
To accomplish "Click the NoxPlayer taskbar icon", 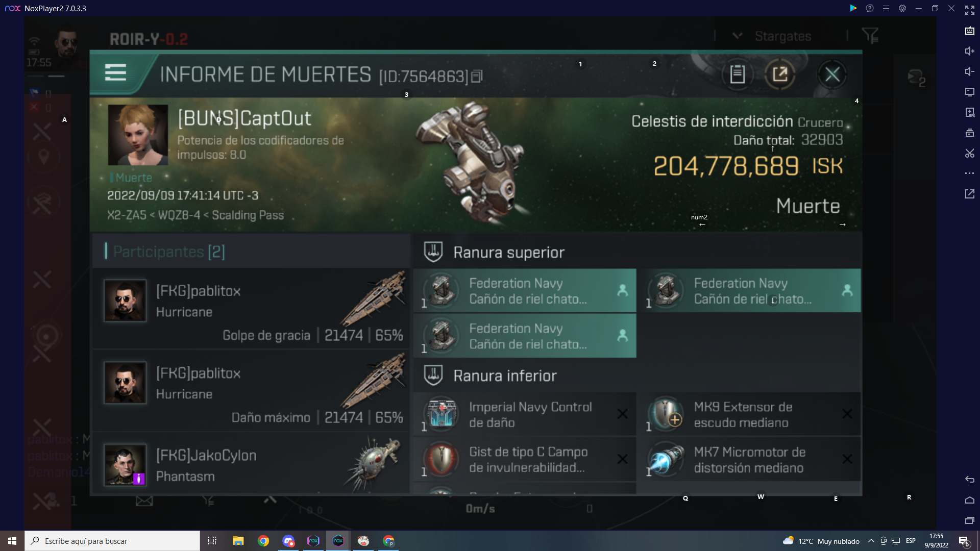I will point(338,540).
